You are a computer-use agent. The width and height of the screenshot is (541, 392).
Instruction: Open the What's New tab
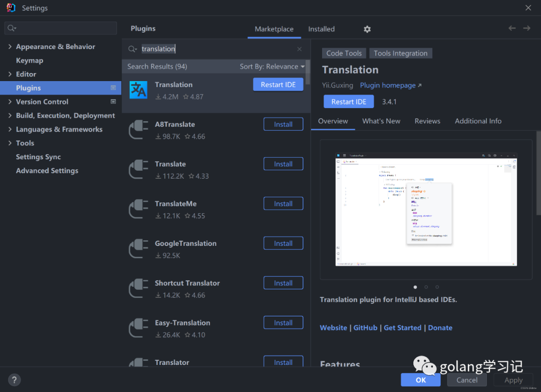click(381, 121)
